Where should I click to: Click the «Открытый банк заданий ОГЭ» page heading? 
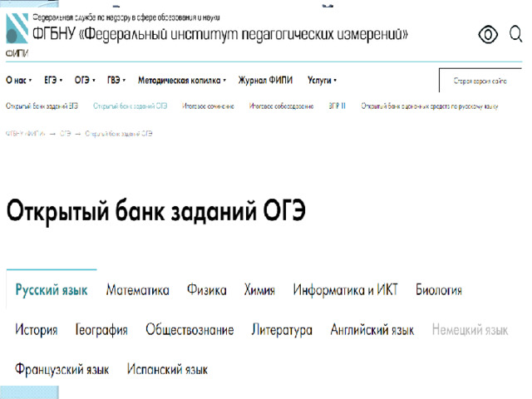coord(156,211)
